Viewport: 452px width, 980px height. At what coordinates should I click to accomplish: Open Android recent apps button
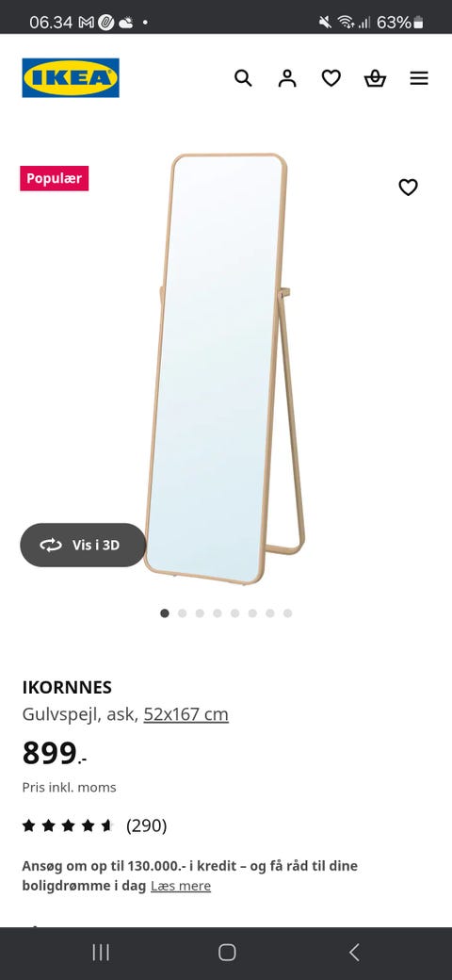coord(101,953)
